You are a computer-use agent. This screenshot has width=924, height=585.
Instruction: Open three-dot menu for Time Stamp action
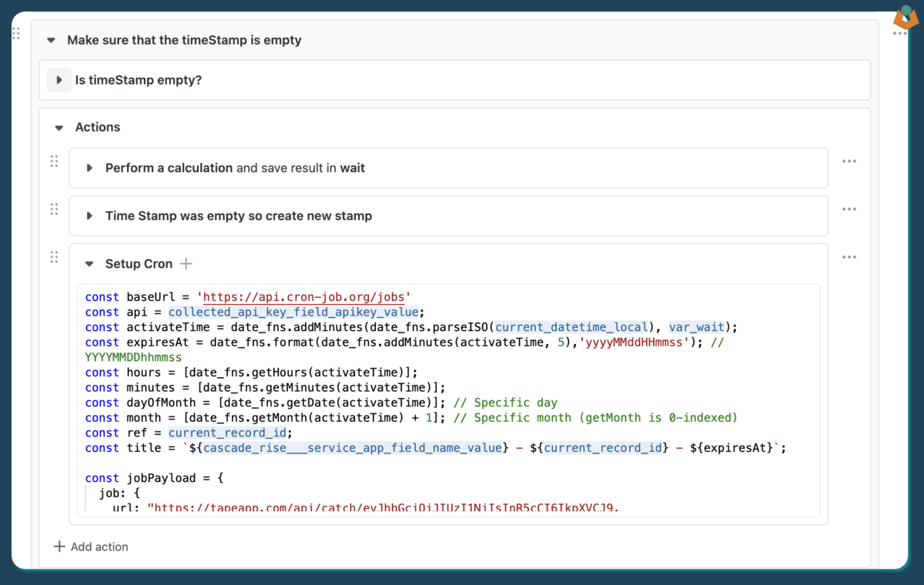point(849,209)
